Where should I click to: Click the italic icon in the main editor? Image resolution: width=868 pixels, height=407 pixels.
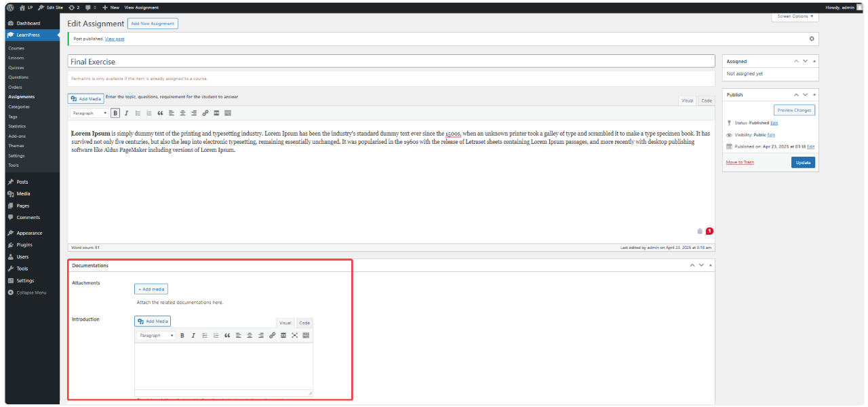pyautogui.click(x=126, y=113)
